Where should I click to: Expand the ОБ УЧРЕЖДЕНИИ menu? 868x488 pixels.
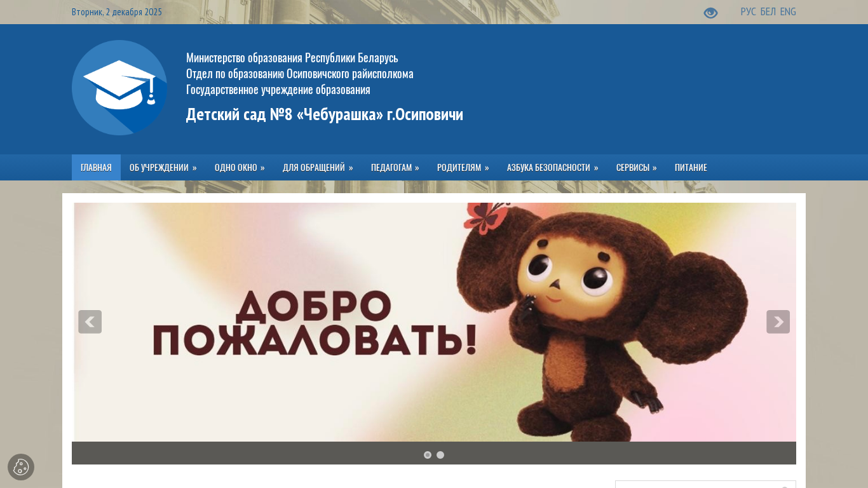point(163,168)
